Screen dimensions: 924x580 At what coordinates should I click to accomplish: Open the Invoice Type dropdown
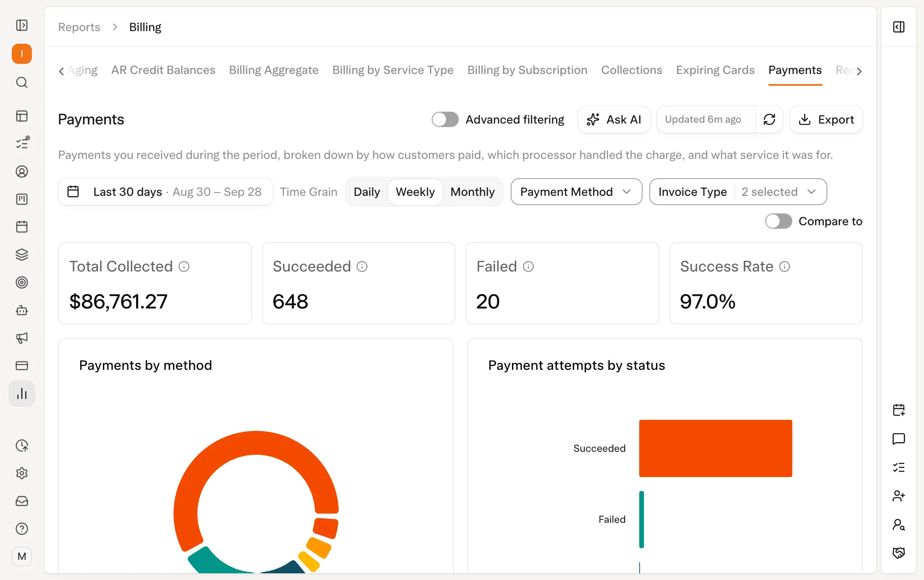pos(738,192)
